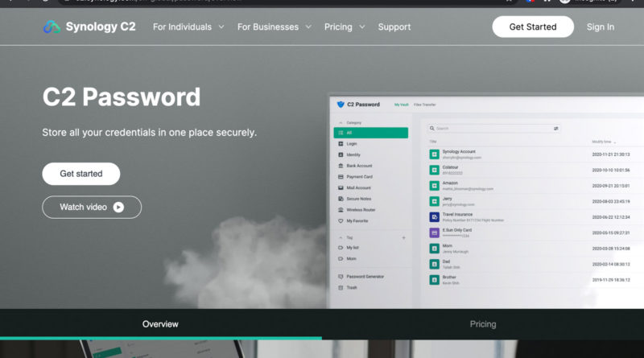
Task: Click the Synology C2 cloud logo
Action: [52, 27]
